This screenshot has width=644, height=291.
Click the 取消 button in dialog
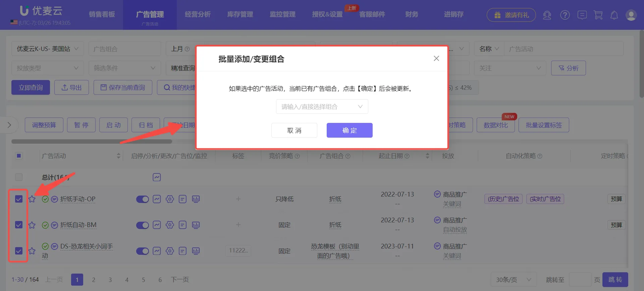pyautogui.click(x=294, y=130)
